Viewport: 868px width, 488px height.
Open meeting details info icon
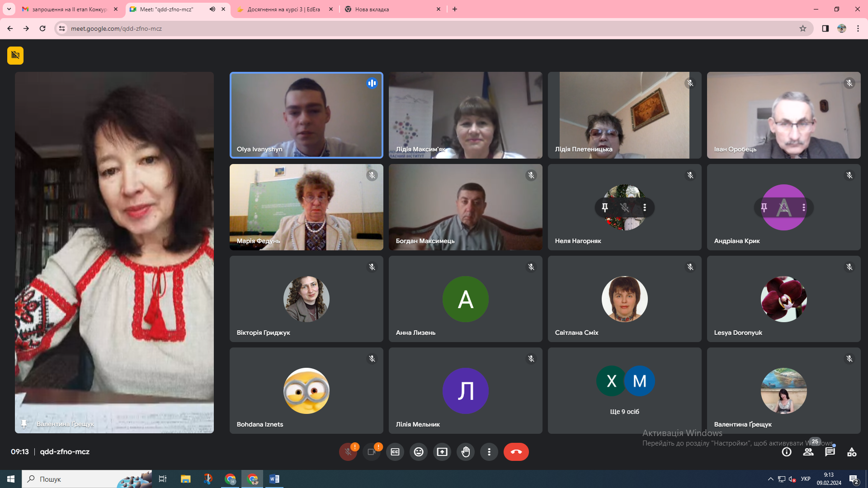pos(787,452)
